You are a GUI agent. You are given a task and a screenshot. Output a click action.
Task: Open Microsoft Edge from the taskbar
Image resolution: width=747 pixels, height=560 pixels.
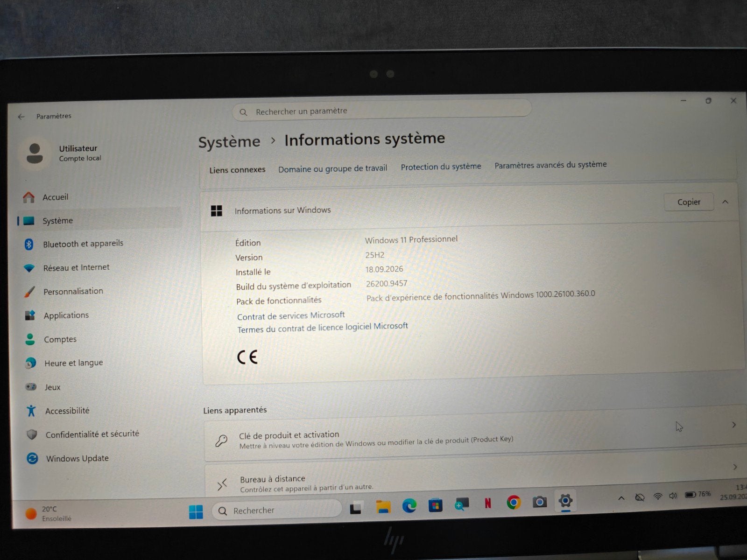409,505
